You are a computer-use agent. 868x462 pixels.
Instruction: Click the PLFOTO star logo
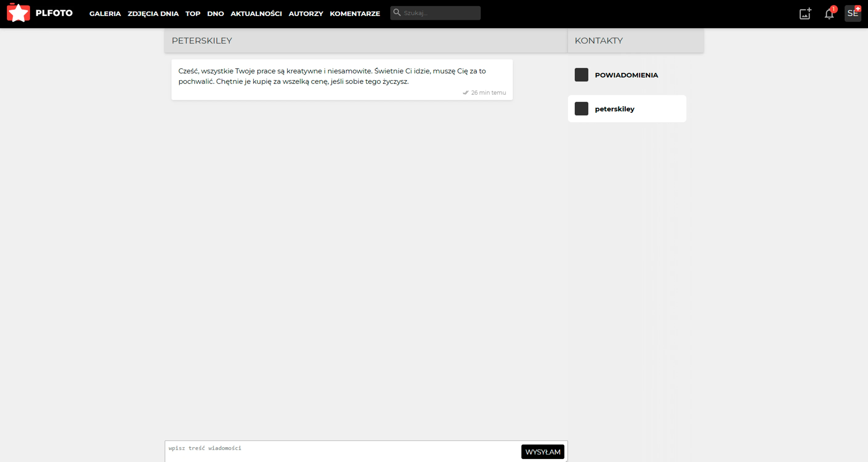(x=18, y=13)
